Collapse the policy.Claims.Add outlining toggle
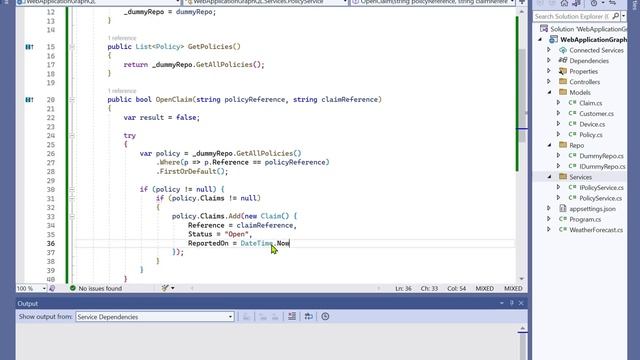Screen dimensions: 640x360 72,216
